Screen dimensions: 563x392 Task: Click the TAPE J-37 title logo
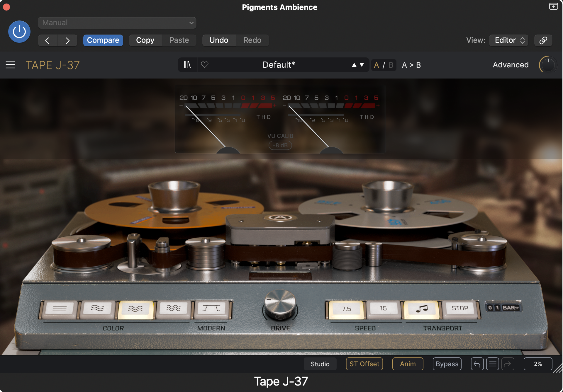tap(53, 65)
